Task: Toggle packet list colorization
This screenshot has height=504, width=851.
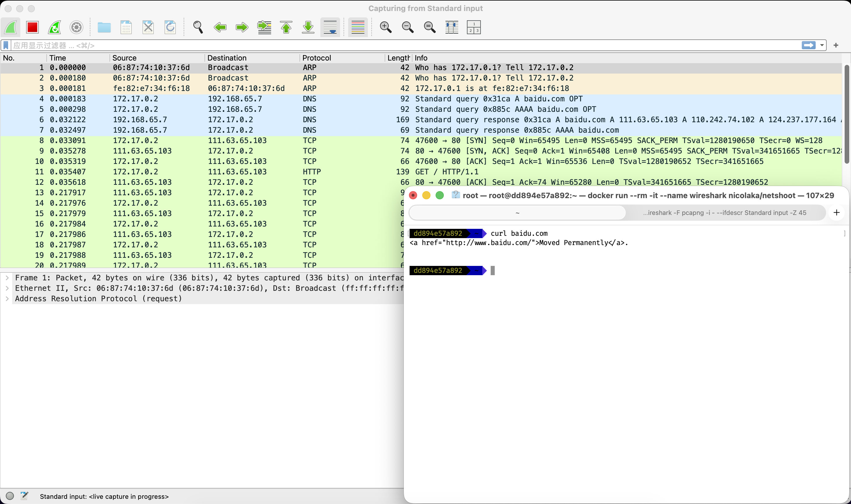Action: tap(358, 27)
